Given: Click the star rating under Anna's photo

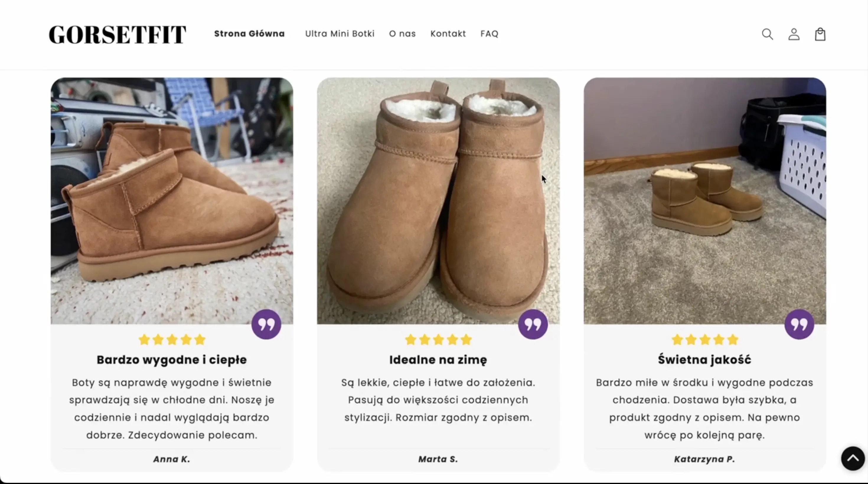Looking at the screenshot, I should tap(172, 340).
